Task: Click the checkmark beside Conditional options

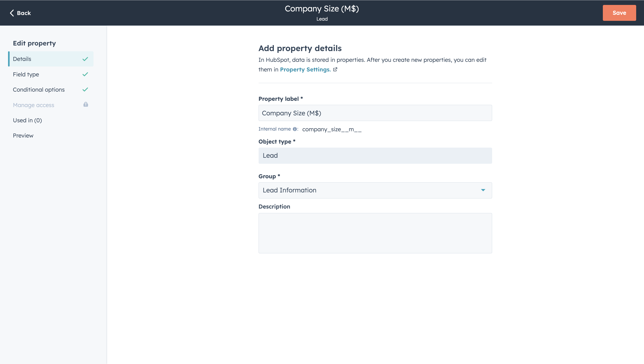Action: pyautogui.click(x=85, y=89)
